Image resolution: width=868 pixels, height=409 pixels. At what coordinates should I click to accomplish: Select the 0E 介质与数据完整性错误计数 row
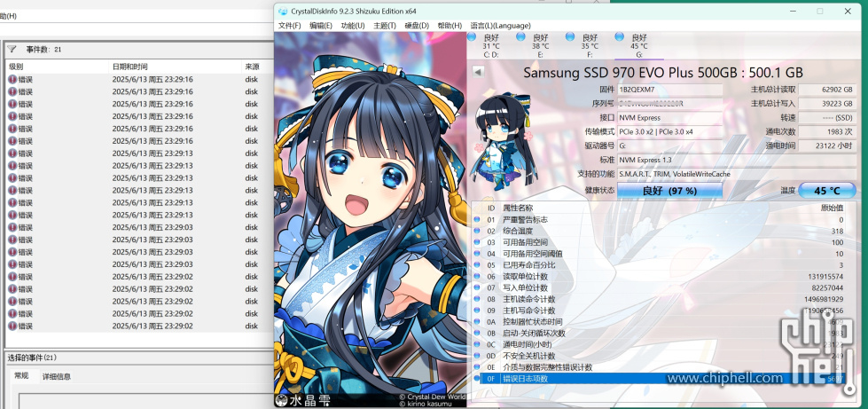660,367
